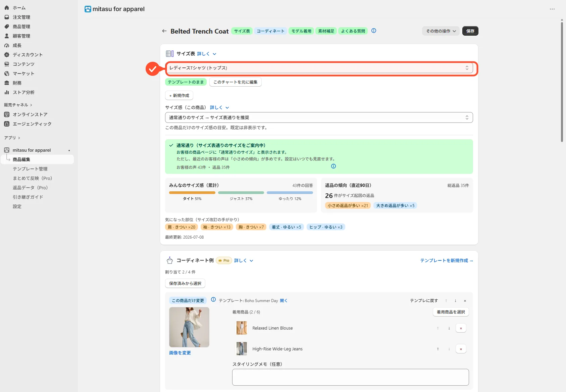Click the サイズ表 tag in the header
The image size is (566, 392).
tap(242, 31)
